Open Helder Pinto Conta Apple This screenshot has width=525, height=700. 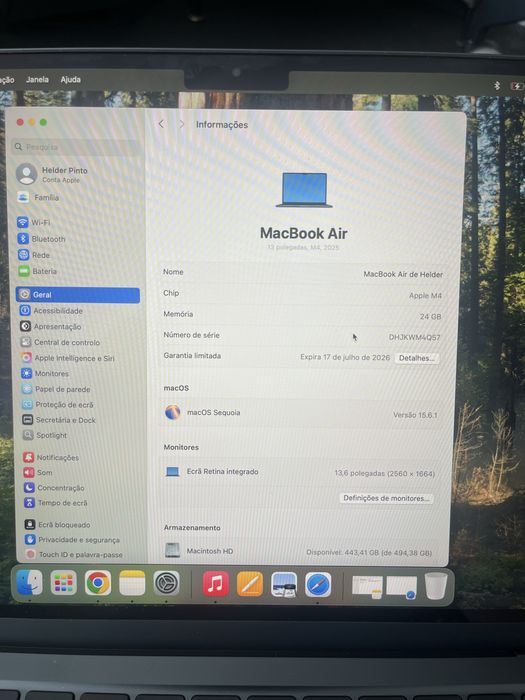click(52, 174)
